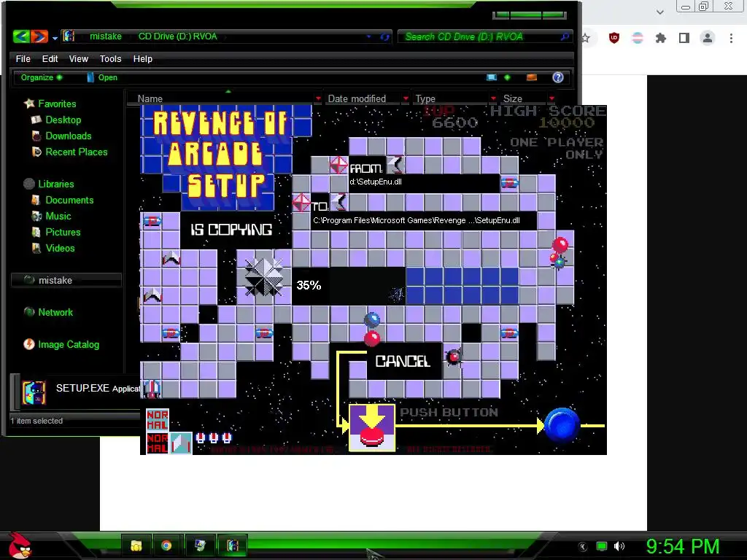Open File Explorer folder taskbar icon
747x560 pixels.
[x=136, y=545]
